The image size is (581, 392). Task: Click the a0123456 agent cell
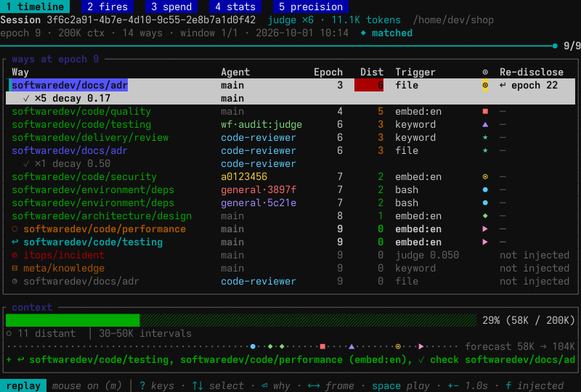(x=244, y=176)
